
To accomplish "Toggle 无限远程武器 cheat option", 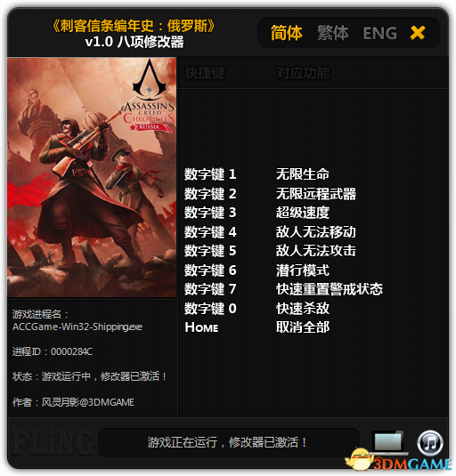I will pos(316,194).
